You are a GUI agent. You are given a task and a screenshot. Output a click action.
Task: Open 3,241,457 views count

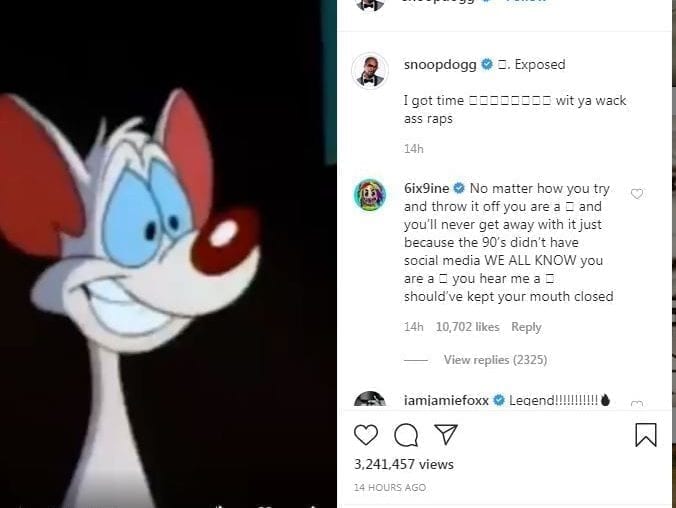point(404,464)
